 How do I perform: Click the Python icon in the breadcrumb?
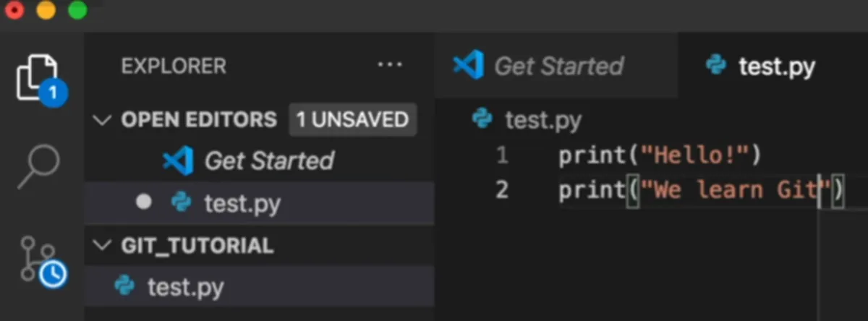[x=482, y=118]
